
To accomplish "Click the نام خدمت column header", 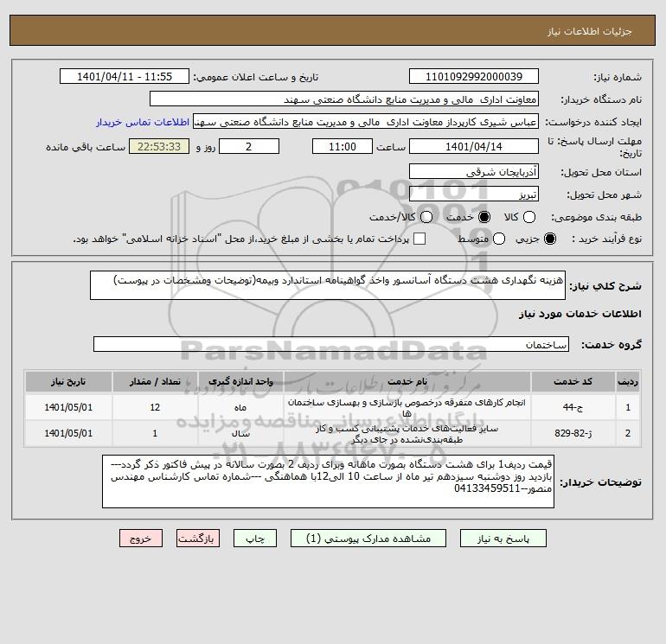I will [407, 381].
